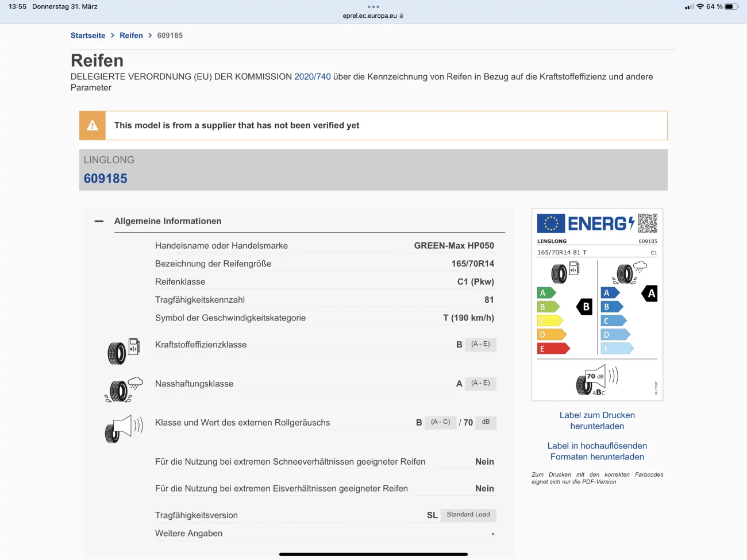Viewport: 747px width, 560px height.
Task: Open Reifen breadcrumb link
Action: tap(131, 36)
